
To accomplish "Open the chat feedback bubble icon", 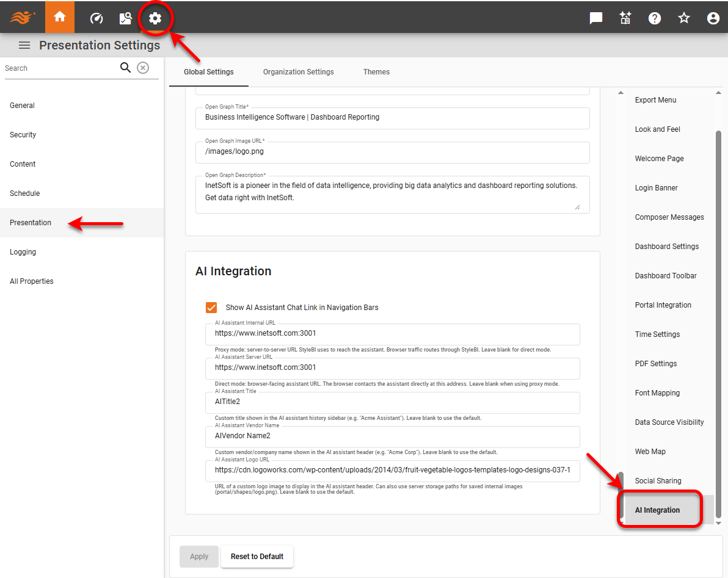I will 595,18.
